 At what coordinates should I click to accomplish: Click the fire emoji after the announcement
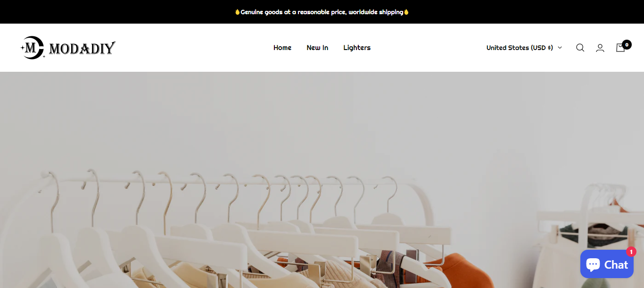(406, 12)
